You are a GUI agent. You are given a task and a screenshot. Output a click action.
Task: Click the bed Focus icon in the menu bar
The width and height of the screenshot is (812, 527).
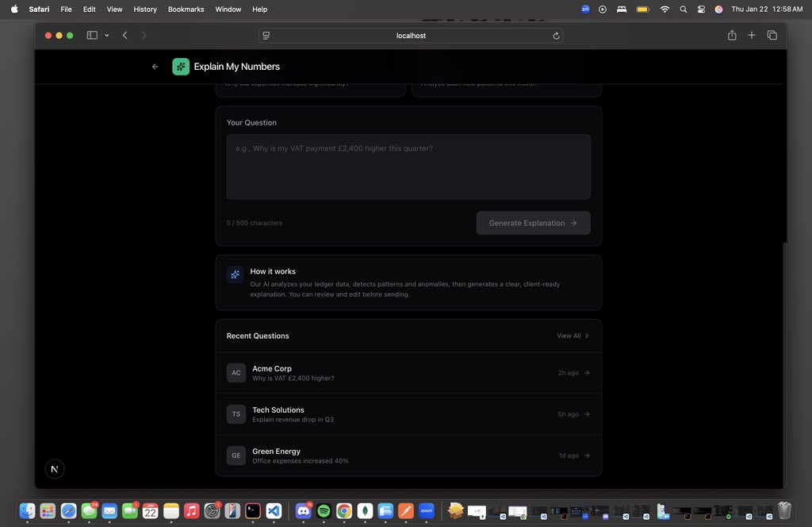point(622,10)
